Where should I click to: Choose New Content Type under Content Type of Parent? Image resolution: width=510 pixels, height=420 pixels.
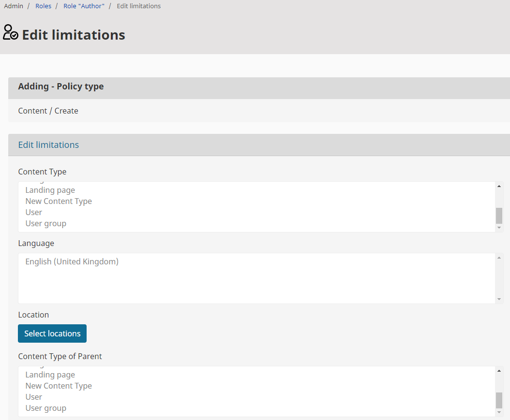(x=59, y=386)
